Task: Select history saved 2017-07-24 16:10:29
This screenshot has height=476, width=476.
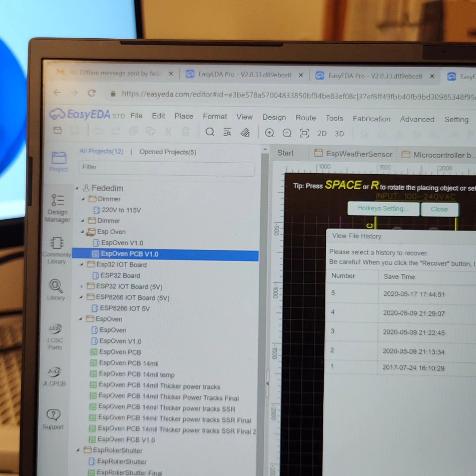Action: [400, 367]
